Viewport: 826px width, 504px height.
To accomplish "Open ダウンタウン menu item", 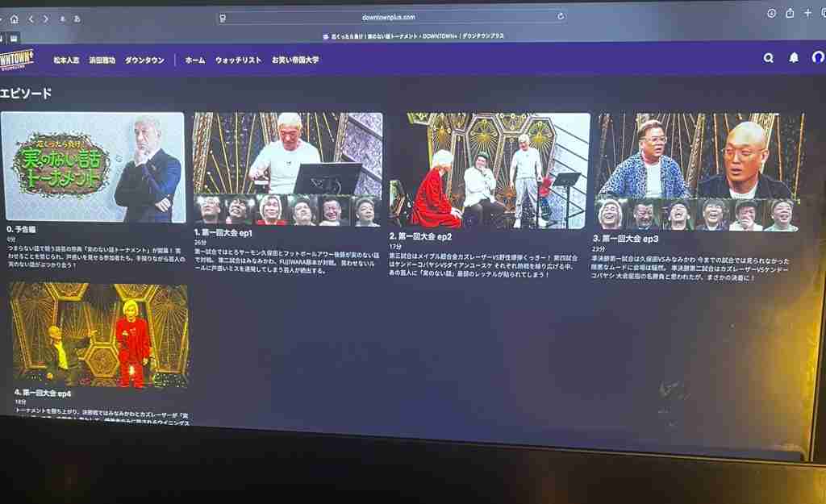I will [x=144, y=60].
